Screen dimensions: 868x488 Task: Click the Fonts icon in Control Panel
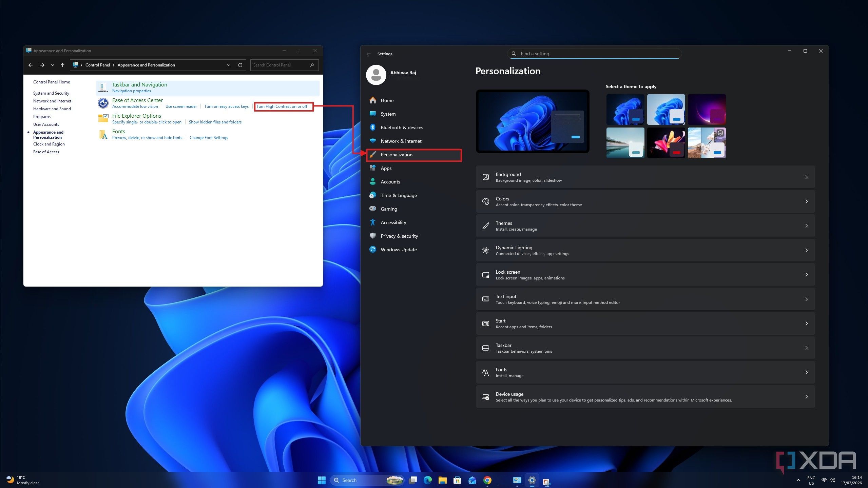click(x=103, y=134)
